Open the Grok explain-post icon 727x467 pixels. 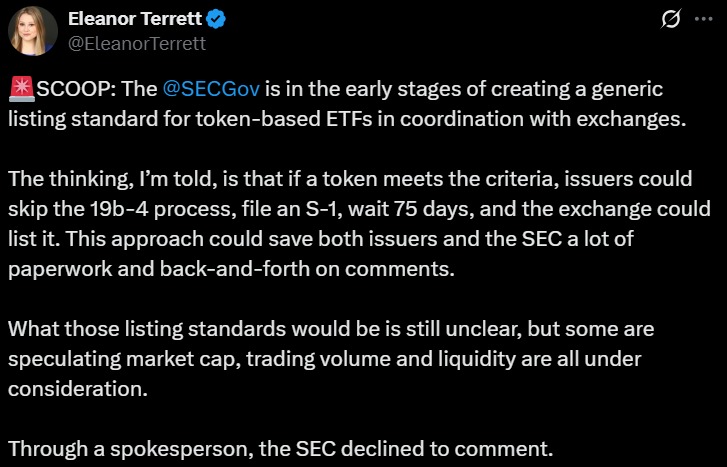coord(671,19)
